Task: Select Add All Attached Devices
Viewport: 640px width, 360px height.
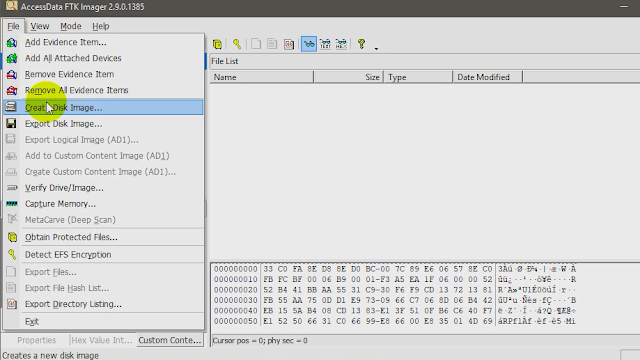Action: point(103,58)
